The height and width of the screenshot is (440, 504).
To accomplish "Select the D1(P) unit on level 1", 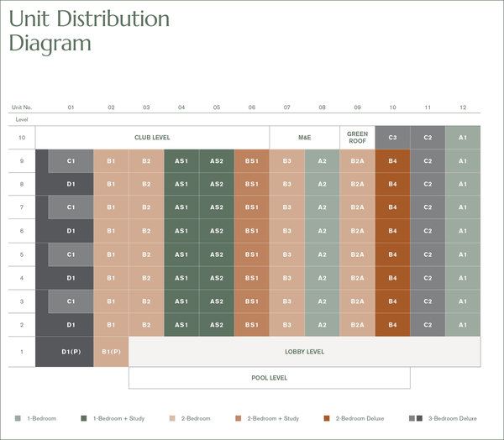I will coord(71,352).
